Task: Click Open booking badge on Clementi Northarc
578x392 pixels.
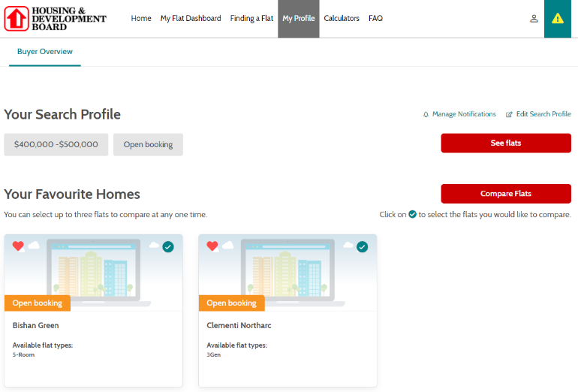Action: click(231, 303)
